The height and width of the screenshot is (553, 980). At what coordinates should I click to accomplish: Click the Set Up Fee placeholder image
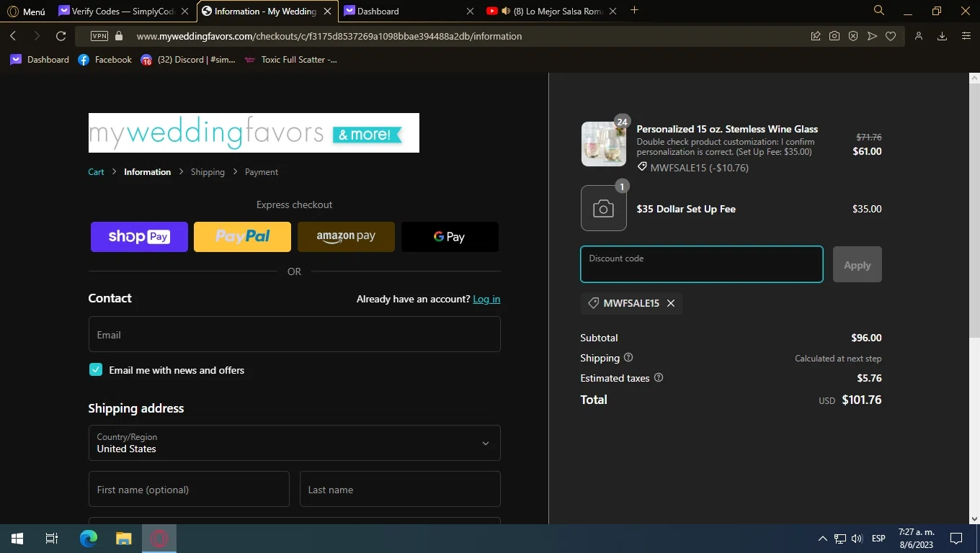pyautogui.click(x=604, y=209)
